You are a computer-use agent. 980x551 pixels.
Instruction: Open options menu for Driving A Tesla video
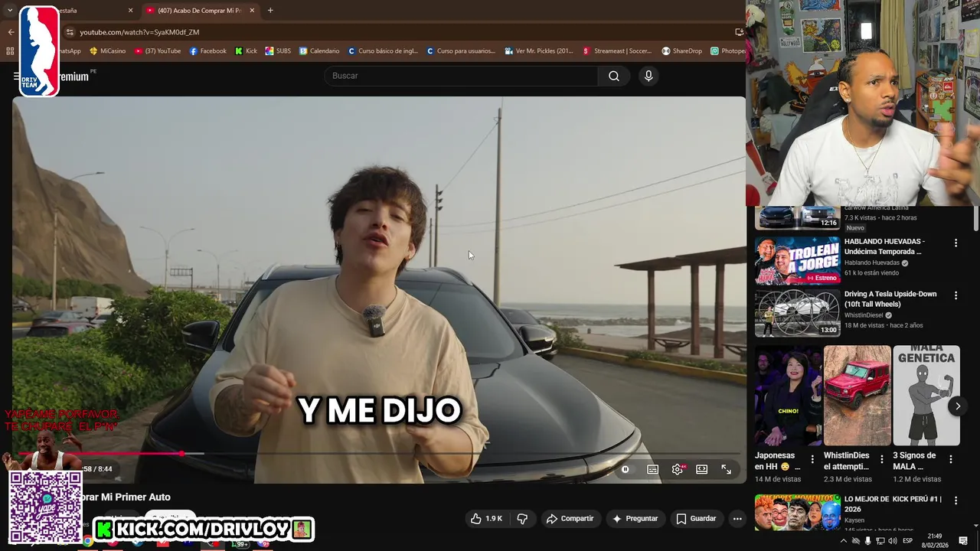click(x=955, y=295)
